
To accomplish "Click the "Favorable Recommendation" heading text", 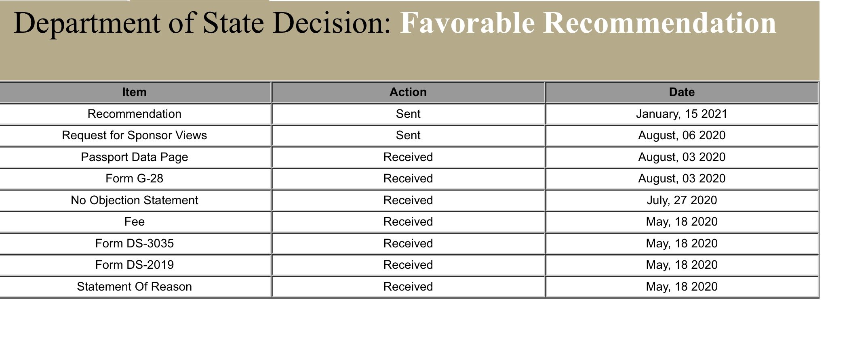I will 588,23.
